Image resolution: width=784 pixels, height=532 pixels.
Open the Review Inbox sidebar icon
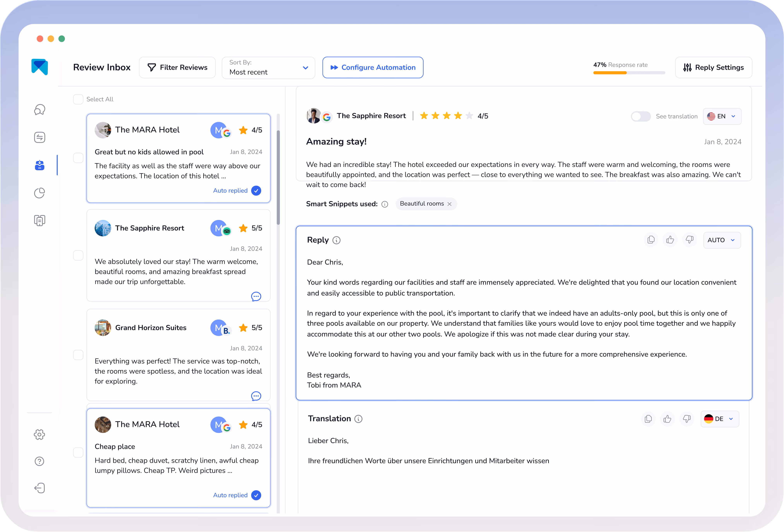(x=39, y=165)
